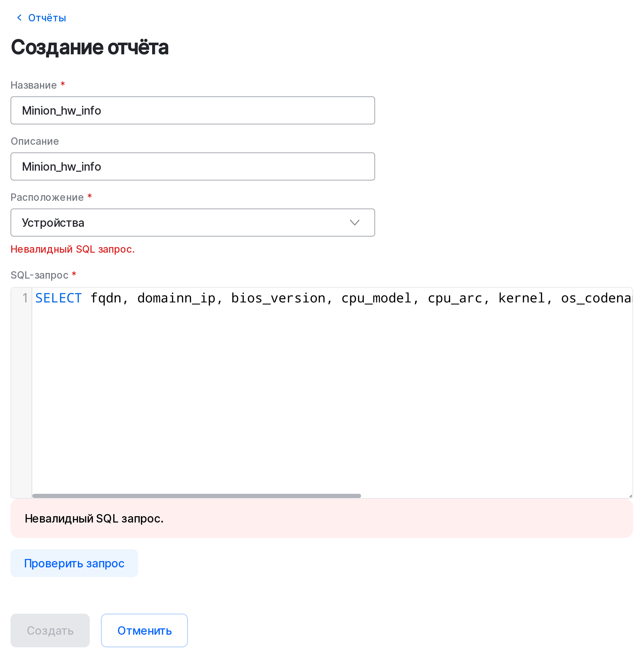Click into the Описание text field
This screenshot has height=655, width=644.
(x=192, y=166)
